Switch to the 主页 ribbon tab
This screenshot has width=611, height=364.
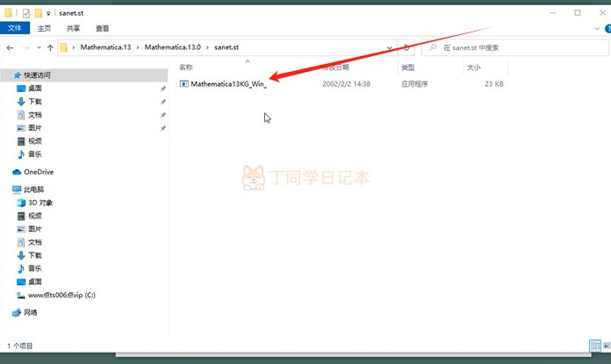[44, 28]
